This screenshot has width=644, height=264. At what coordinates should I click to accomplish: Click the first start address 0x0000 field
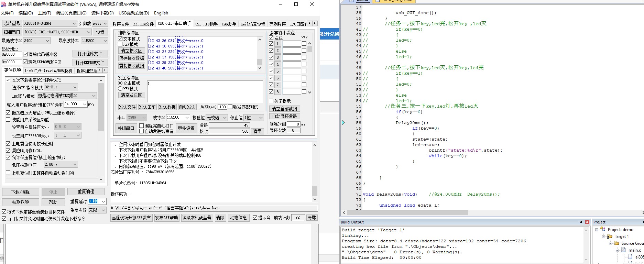(11, 54)
